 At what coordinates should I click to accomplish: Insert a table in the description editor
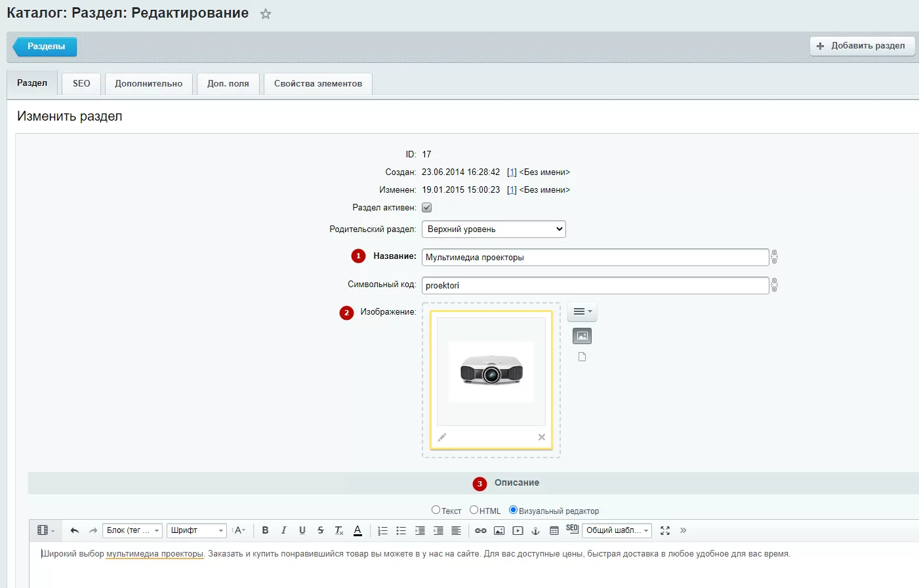(x=554, y=530)
